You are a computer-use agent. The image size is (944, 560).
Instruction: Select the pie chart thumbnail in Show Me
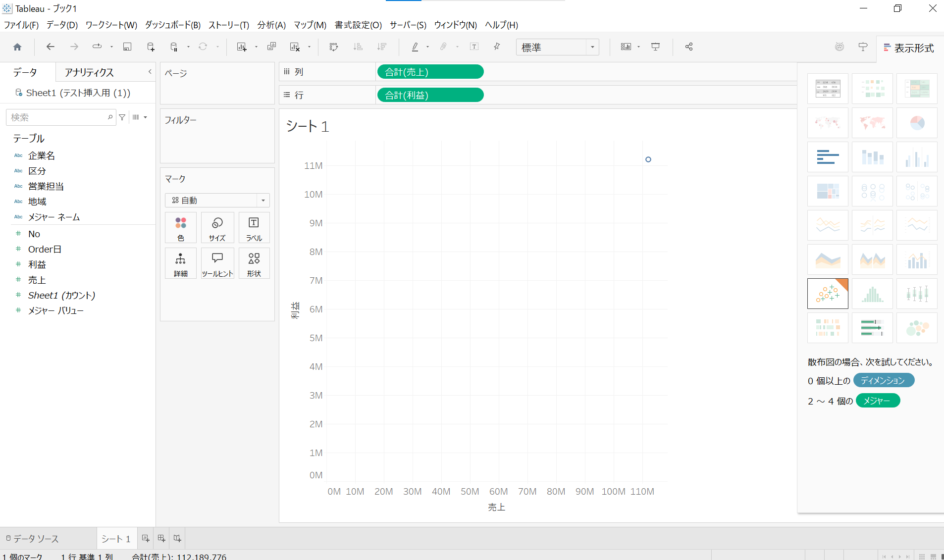(x=917, y=123)
